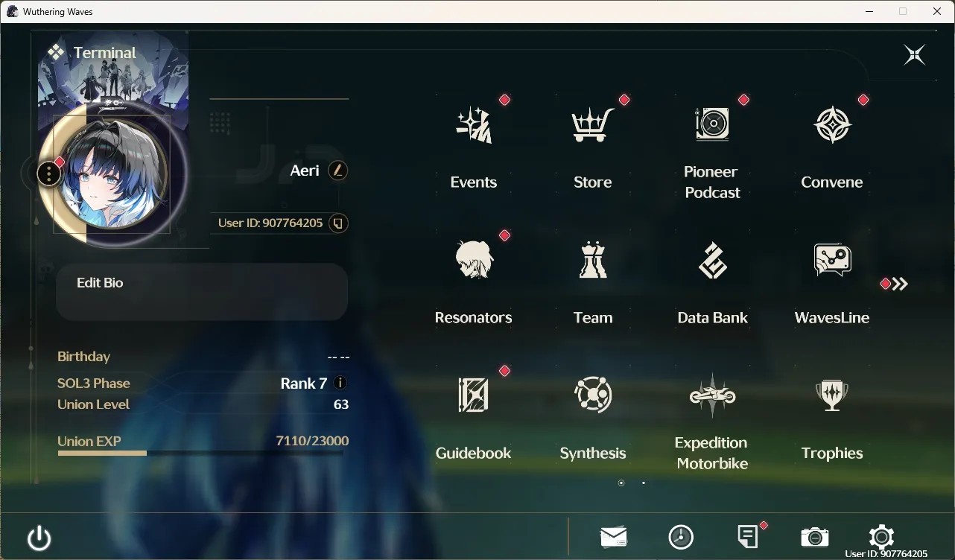Open the mail envelope icon
The image size is (955, 560).
pyautogui.click(x=614, y=536)
